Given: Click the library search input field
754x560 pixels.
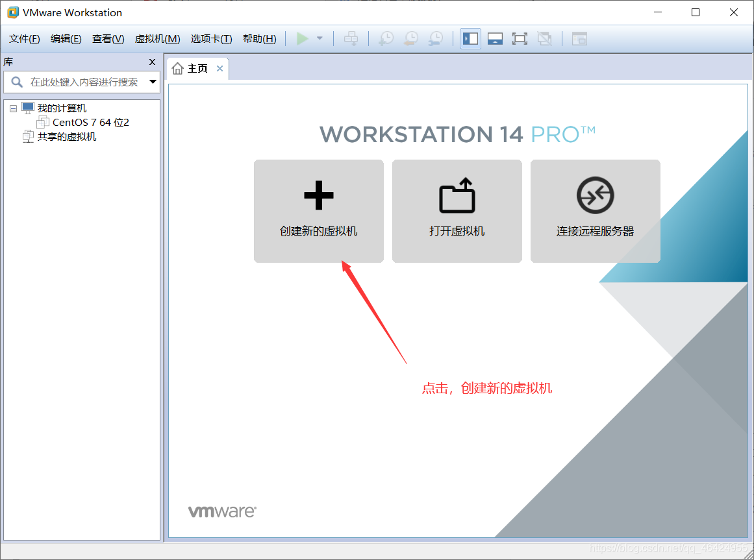Looking at the screenshot, I should pos(82,82).
